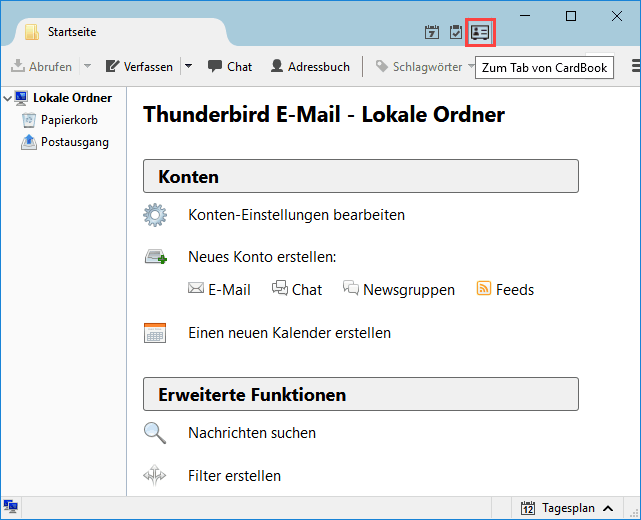Maximize the Thunderbird window
This screenshot has height=520, width=641.
click(x=571, y=16)
